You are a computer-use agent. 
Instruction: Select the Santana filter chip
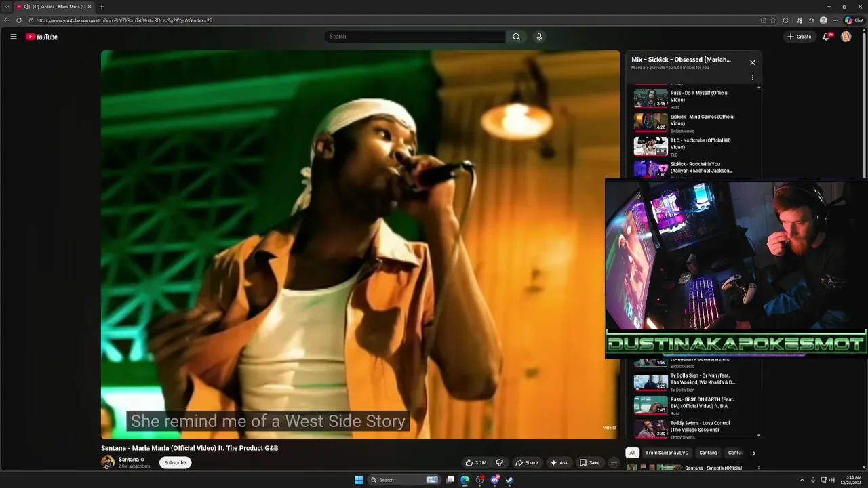[708, 453]
